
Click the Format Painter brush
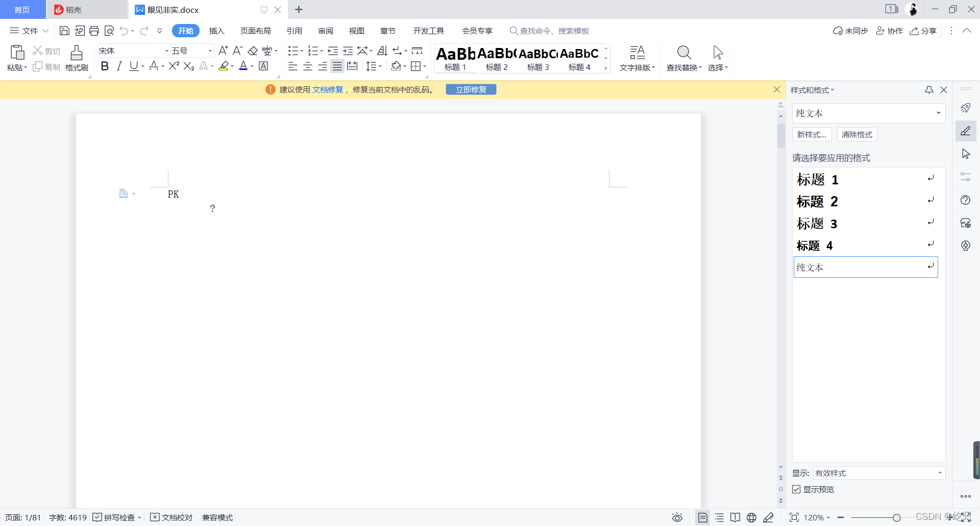tap(77, 53)
